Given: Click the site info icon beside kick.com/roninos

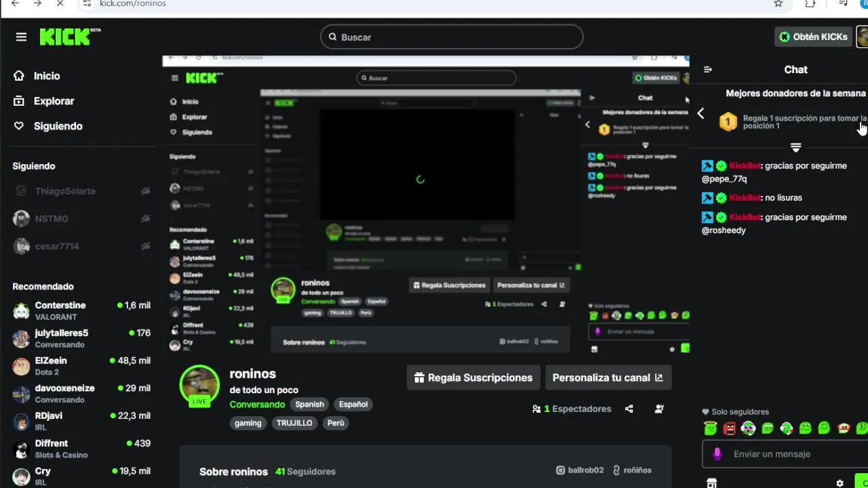Looking at the screenshot, I should click(x=86, y=3).
